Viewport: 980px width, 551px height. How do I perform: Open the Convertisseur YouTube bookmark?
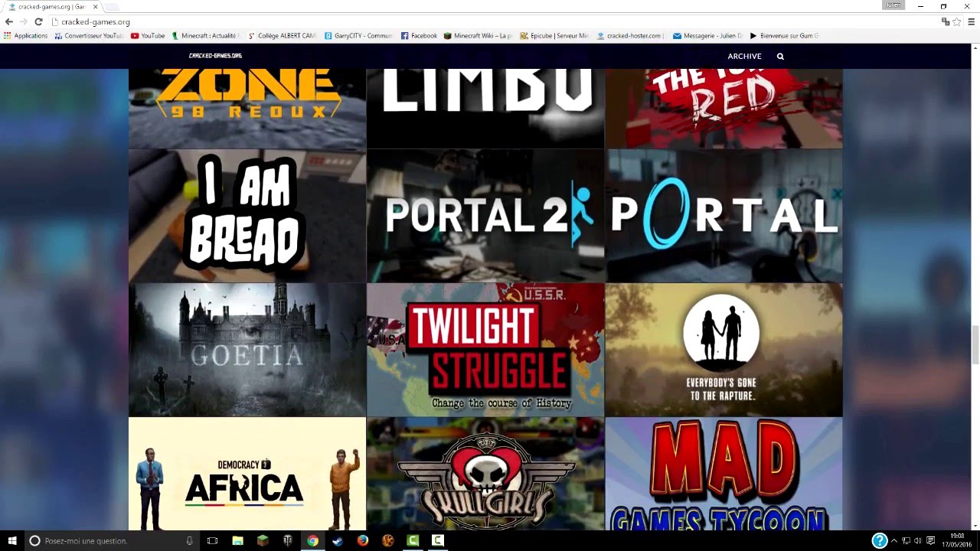(x=89, y=35)
